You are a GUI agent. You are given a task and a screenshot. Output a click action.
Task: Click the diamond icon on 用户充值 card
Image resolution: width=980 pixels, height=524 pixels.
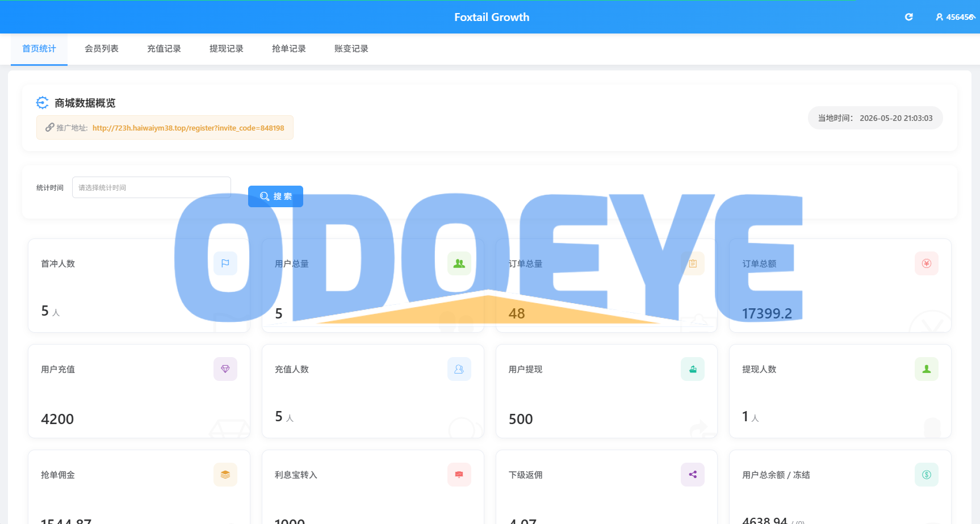pos(225,369)
